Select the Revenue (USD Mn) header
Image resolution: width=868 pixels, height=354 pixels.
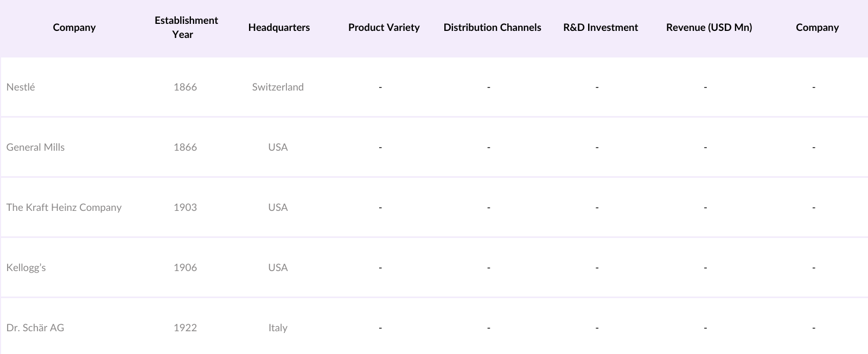[x=709, y=27]
